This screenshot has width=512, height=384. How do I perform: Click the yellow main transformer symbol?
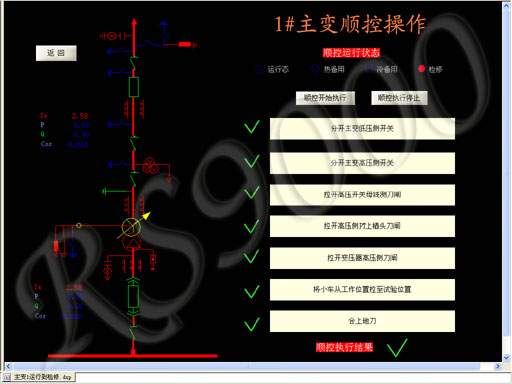point(131,228)
